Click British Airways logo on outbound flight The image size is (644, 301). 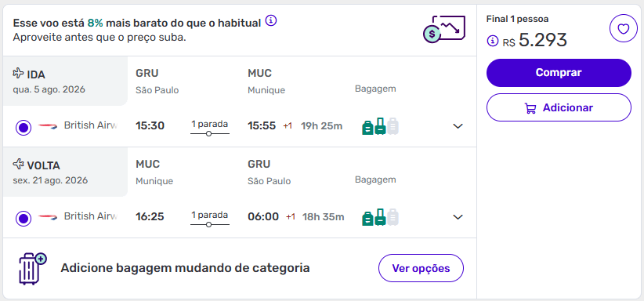(x=48, y=126)
